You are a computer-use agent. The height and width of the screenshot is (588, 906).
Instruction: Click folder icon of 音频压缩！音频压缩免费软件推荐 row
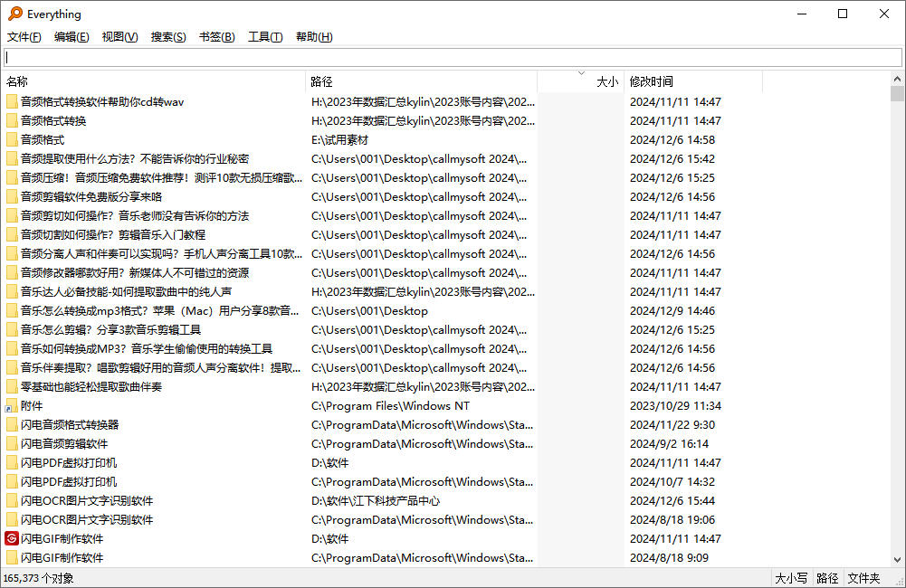tap(12, 178)
